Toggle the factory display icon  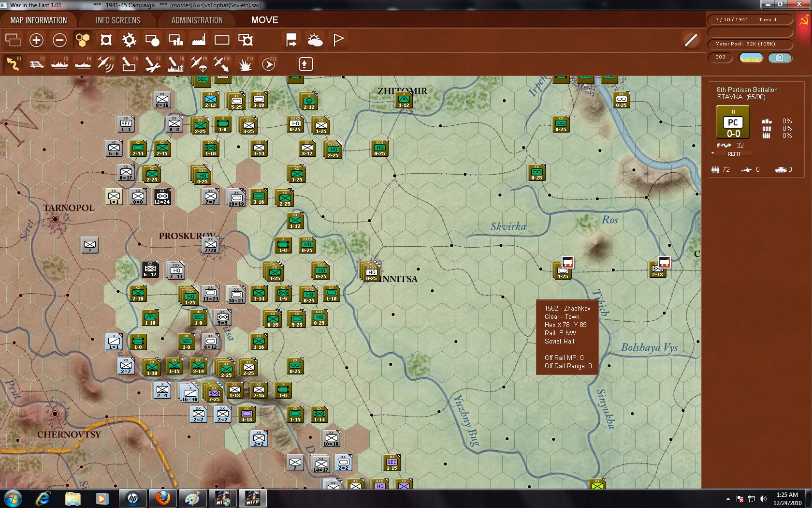[199, 40]
